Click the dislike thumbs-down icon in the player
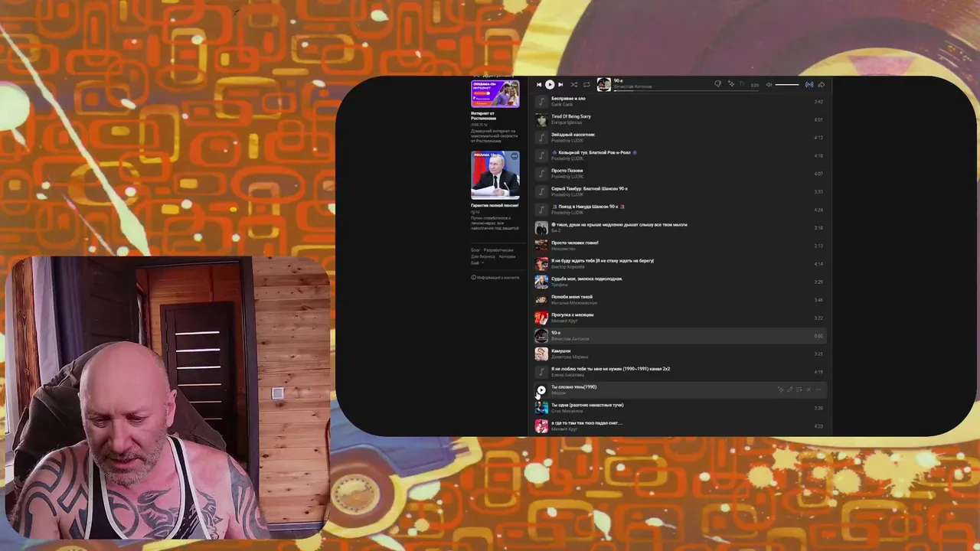Screen dimensions: 980x551 click(x=717, y=84)
